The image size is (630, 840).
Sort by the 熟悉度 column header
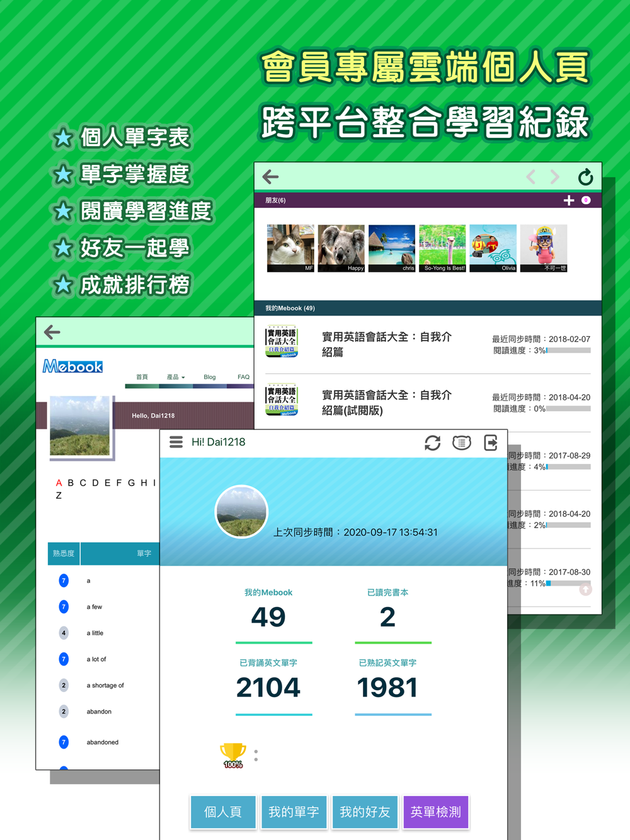[x=64, y=553]
